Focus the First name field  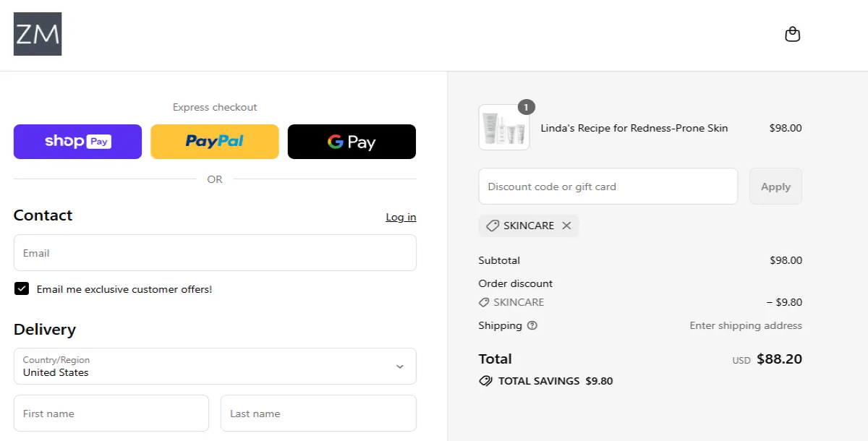coord(111,414)
